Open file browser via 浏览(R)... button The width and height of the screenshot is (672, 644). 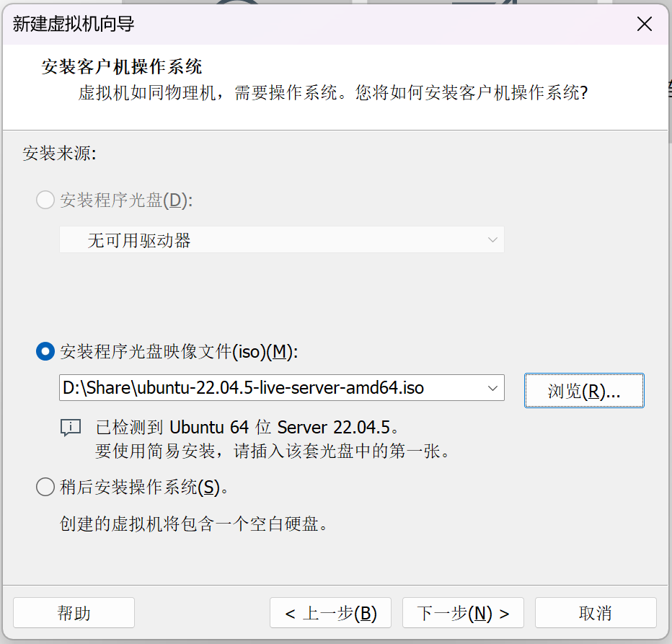[584, 391]
